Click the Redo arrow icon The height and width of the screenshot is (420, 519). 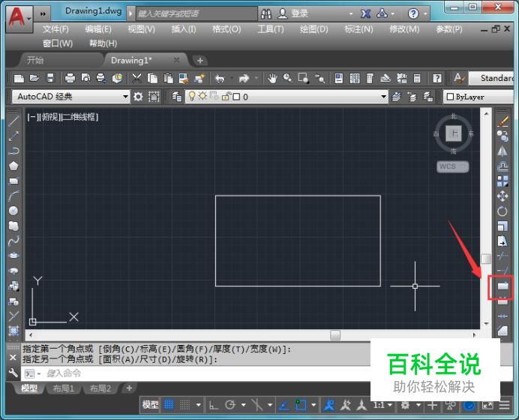(x=244, y=79)
